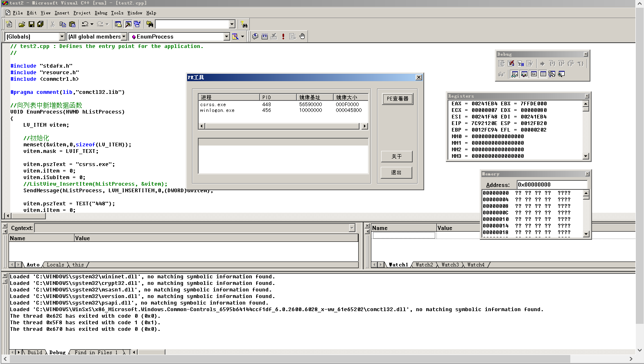Image resolution: width=644 pixels, height=364 pixels.
Task: Click Break Execution in the Debug toolbar
Action: click(520, 64)
